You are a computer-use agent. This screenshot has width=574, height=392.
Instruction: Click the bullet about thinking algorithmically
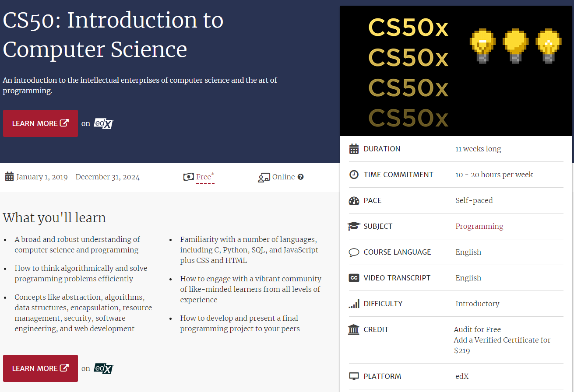[x=81, y=273]
